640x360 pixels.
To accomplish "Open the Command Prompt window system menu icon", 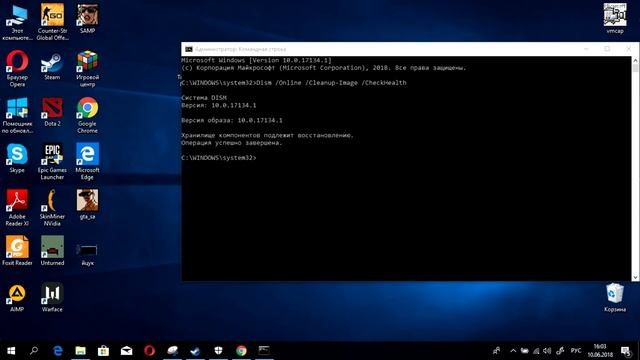I will coord(189,49).
